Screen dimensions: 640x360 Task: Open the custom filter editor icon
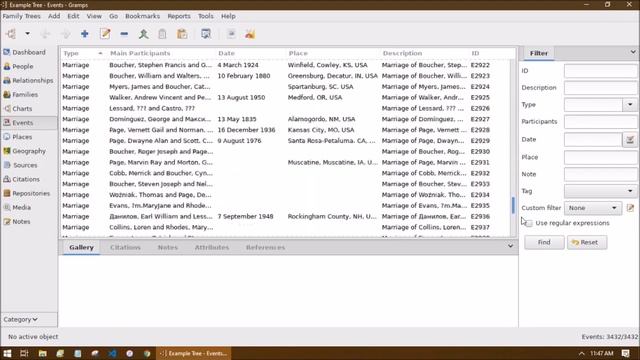click(x=631, y=208)
